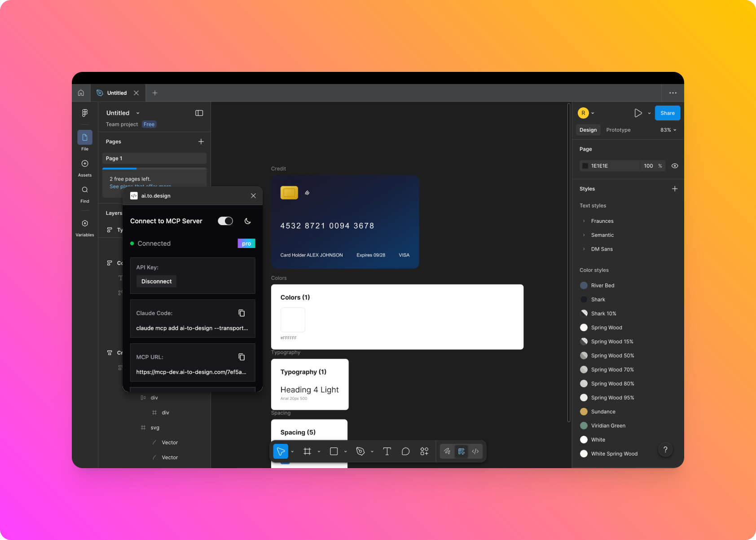756x540 pixels.
Task: Open the Figma main menu icon
Action: pos(85,113)
